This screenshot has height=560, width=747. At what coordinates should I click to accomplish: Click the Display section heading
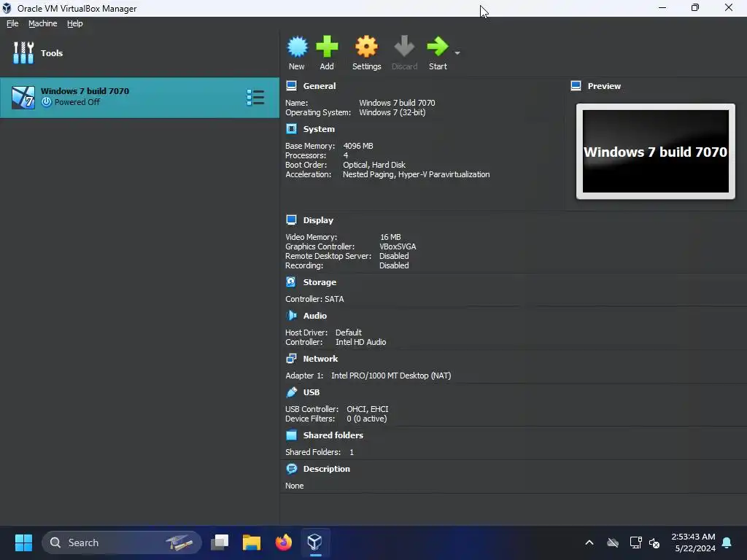click(x=318, y=220)
